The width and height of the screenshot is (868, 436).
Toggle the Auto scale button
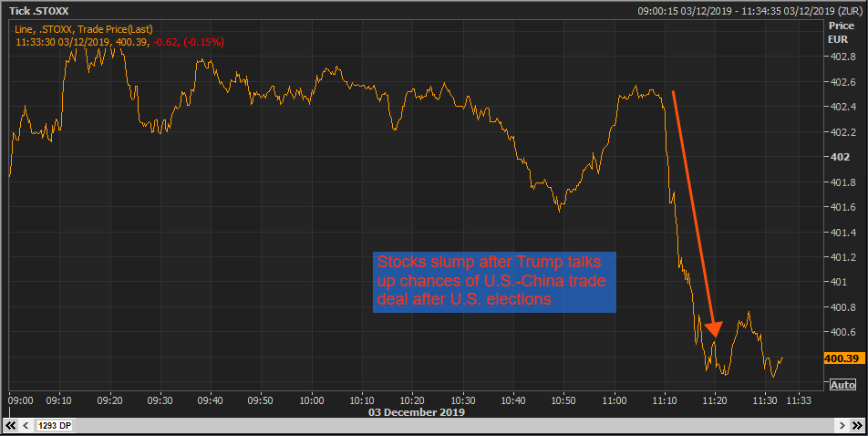pos(842,385)
